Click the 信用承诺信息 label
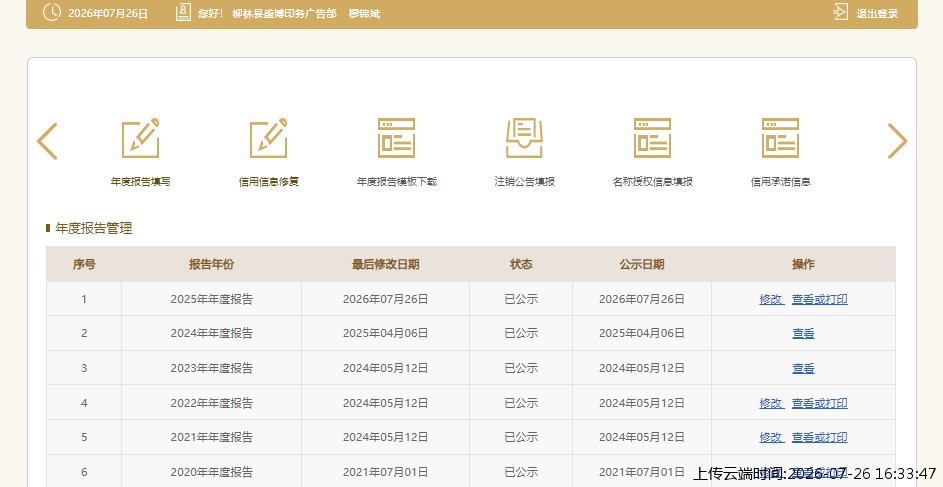943x487 pixels. click(781, 182)
